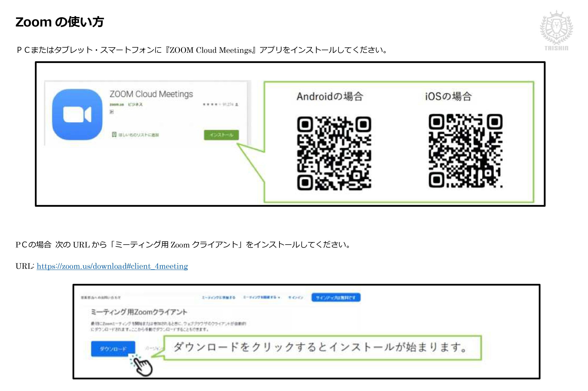
Task: Open the zoom.us download URL link
Action: (x=112, y=266)
